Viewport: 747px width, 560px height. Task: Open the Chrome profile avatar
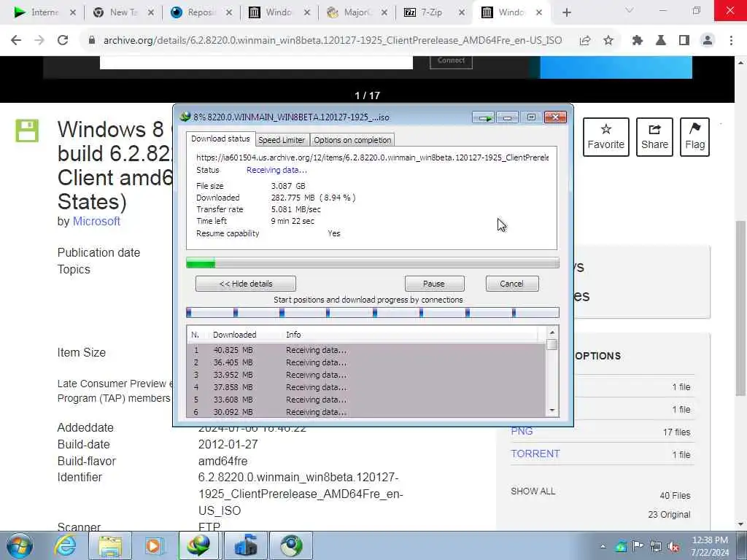point(708,41)
